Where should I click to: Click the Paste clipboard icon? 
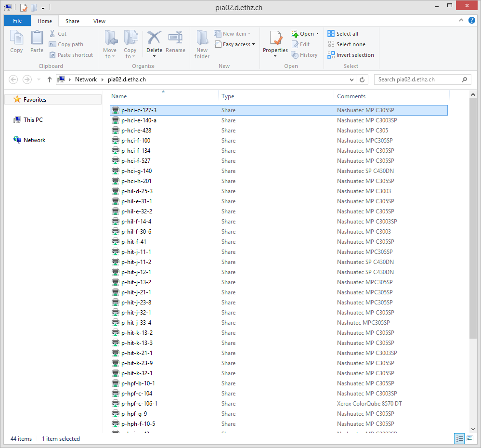pyautogui.click(x=37, y=38)
